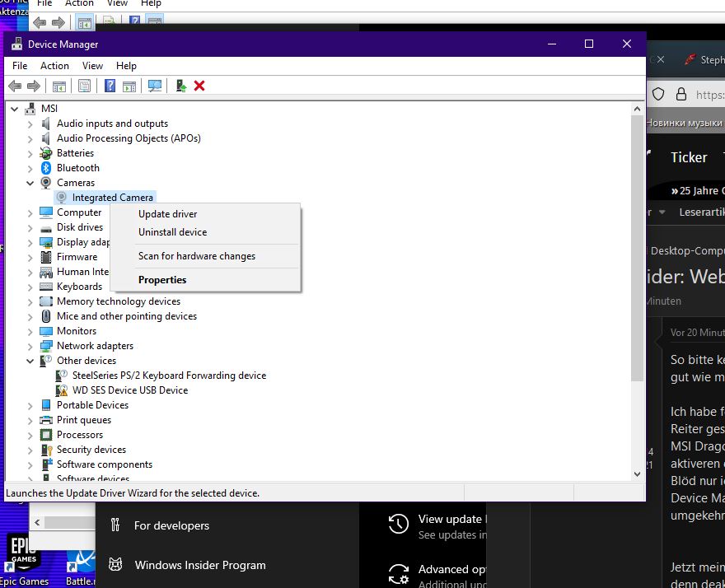725x588 pixels.
Task: Click the Forward arrow in Device Manager toolbar
Action: coord(34,86)
